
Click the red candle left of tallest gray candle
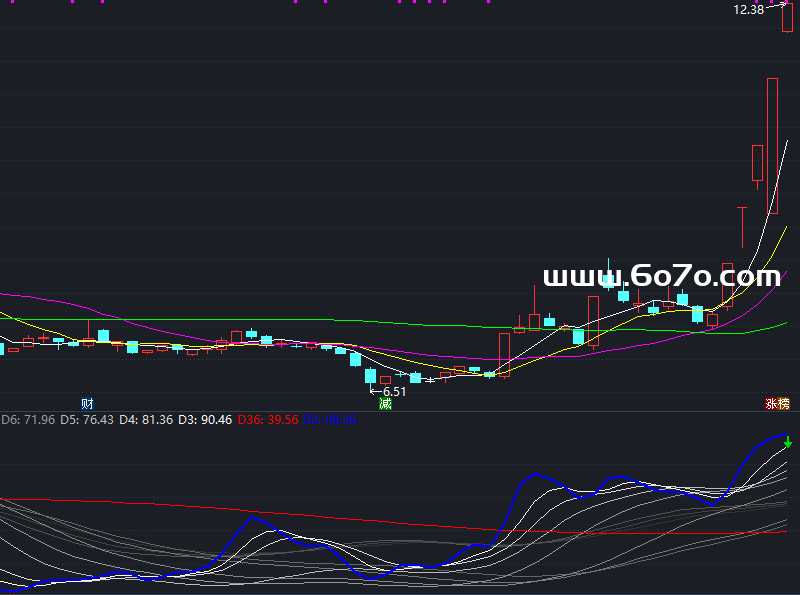[x=757, y=163]
